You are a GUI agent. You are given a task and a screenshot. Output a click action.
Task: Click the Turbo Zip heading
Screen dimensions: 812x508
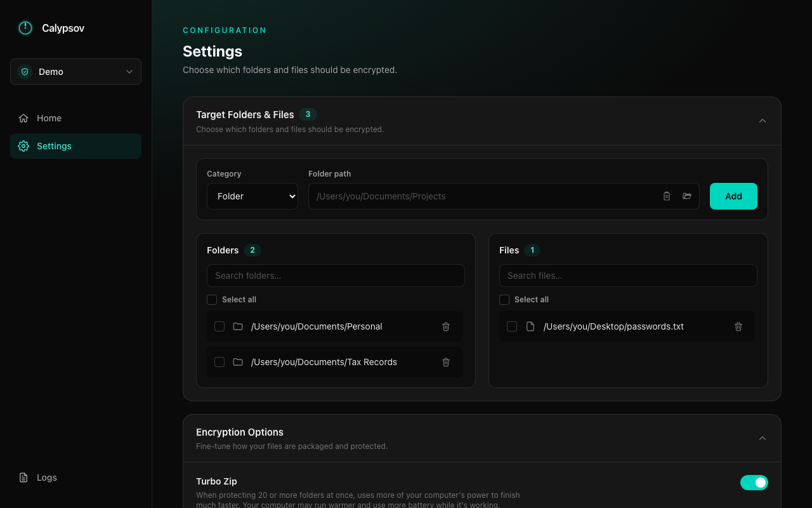216,481
